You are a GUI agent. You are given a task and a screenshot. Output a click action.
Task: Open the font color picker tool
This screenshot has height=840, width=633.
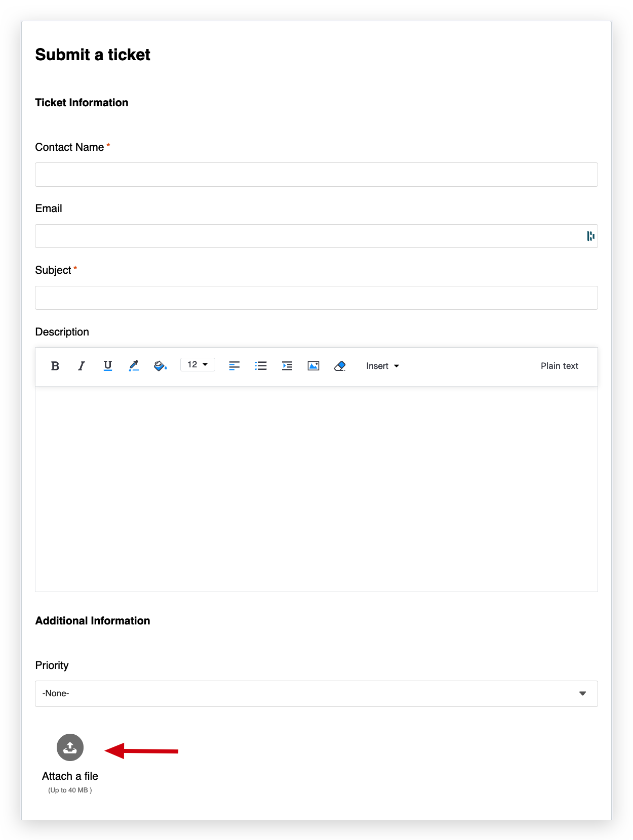coord(134,366)
